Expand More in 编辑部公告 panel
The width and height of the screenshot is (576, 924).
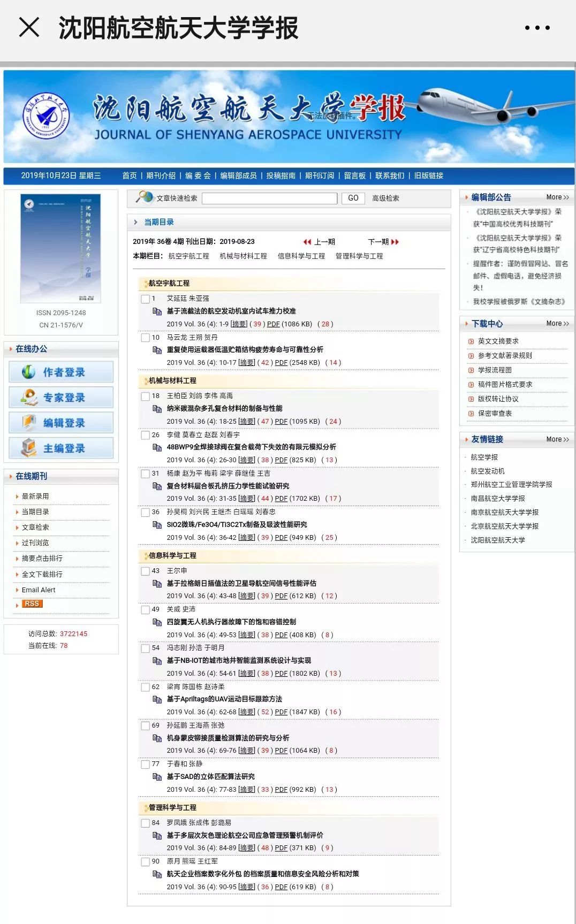pyautogui.click(x=557, y=197)
